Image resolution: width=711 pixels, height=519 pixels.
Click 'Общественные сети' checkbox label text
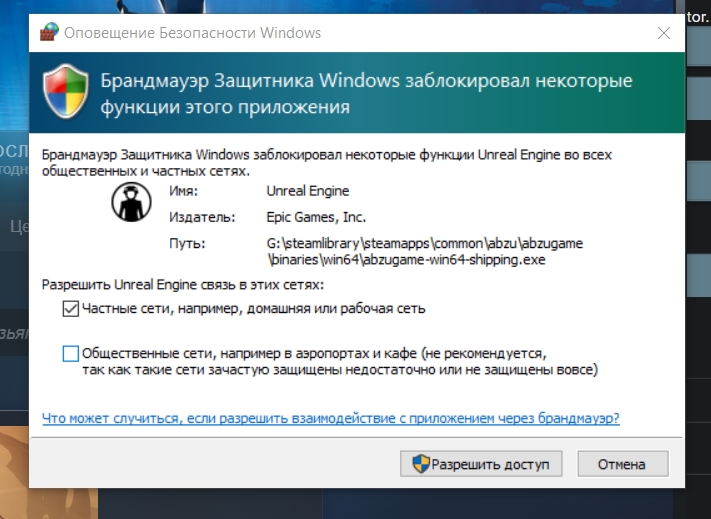(x=340, y=361)
